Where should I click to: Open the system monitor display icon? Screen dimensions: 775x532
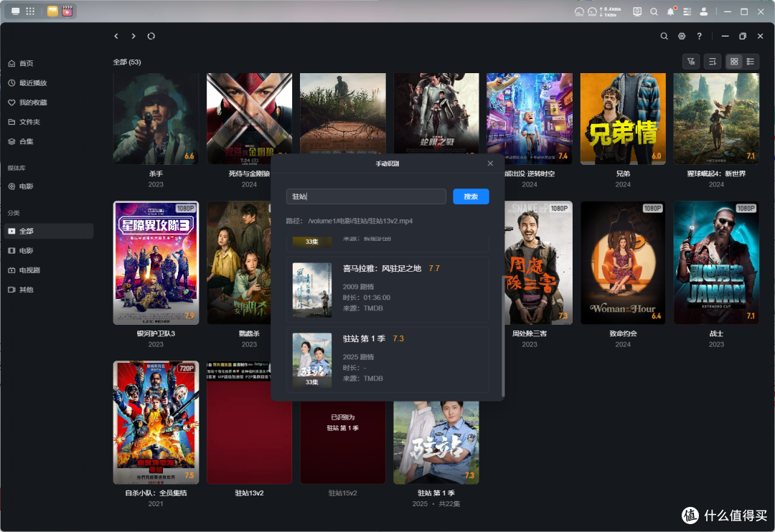pyautogui.click(x=637, y=11)
